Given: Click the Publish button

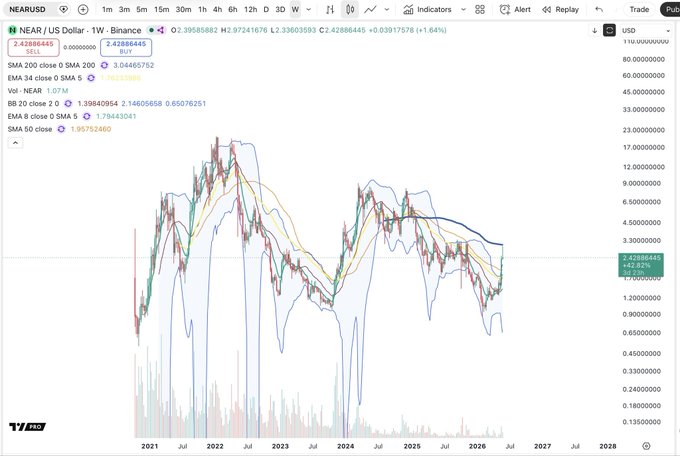Looking at the screenshot, I should pos(671,9).
